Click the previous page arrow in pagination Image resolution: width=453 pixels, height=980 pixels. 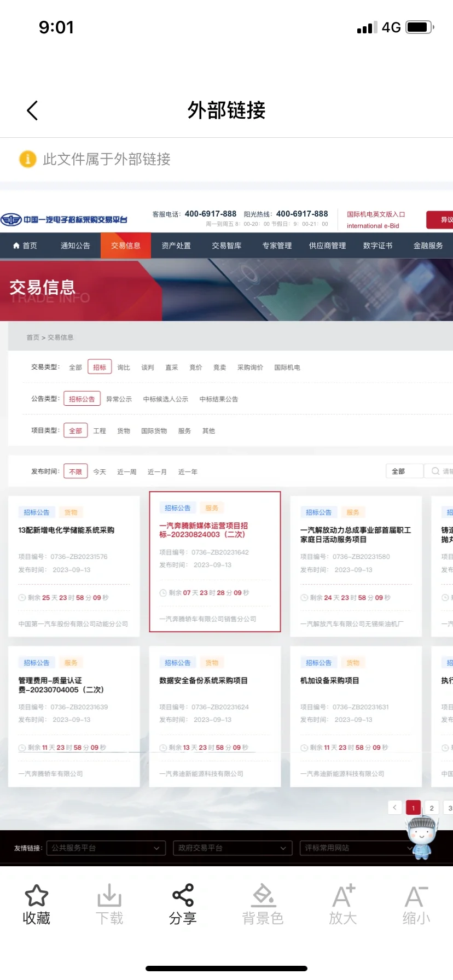[394, 807]
